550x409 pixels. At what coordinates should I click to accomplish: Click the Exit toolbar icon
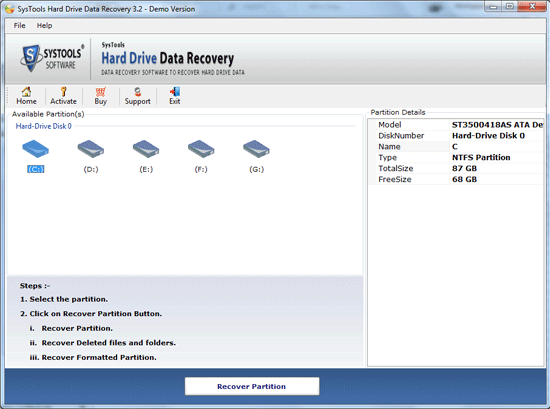coord(175,92)
